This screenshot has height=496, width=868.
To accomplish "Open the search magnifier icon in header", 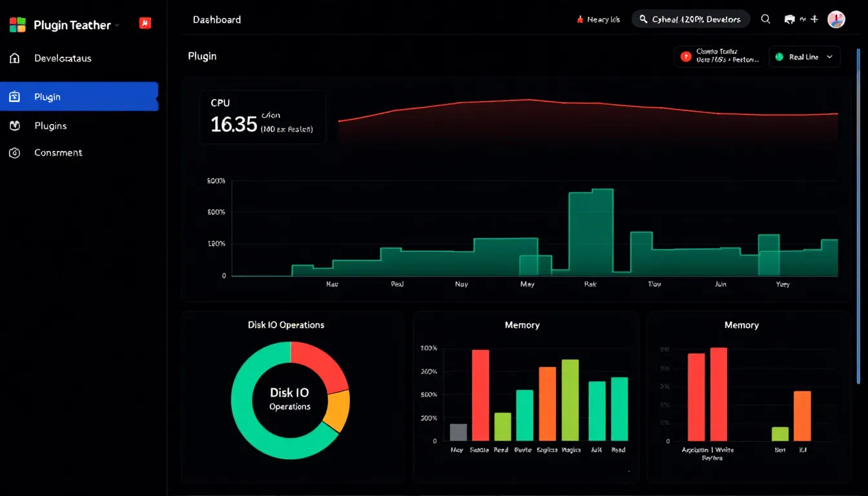I will [765, 19].
